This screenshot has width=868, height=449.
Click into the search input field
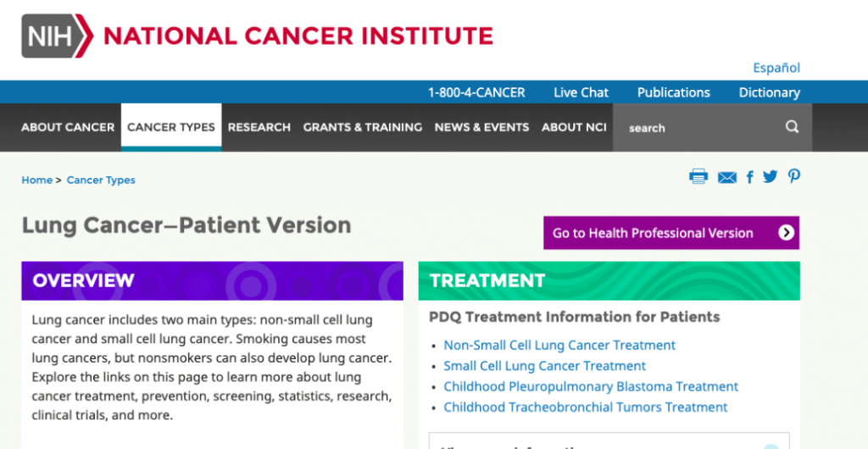click(x=695, y=128)
